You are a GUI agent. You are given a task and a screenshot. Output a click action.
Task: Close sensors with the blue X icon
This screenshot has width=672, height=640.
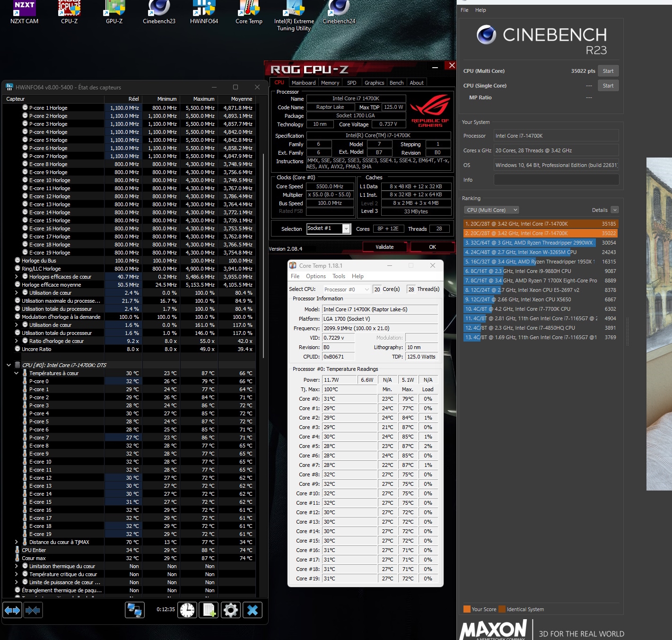[253, 610]
